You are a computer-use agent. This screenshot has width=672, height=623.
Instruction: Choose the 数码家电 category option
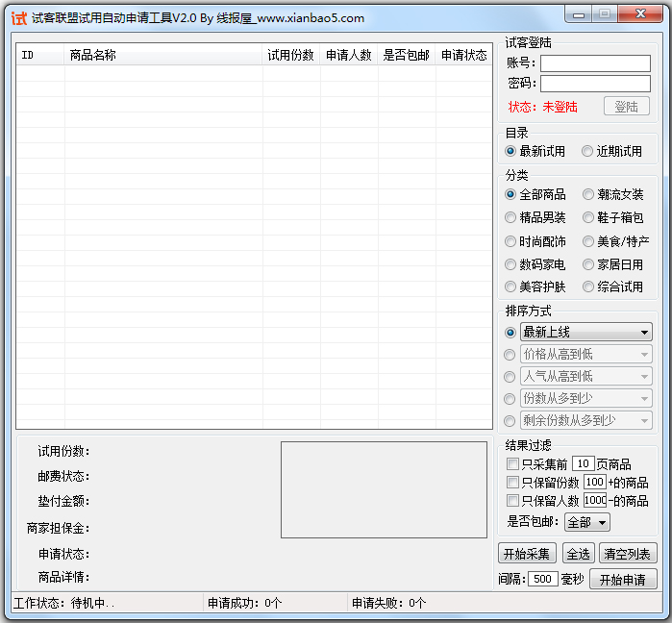pos(511,264)
